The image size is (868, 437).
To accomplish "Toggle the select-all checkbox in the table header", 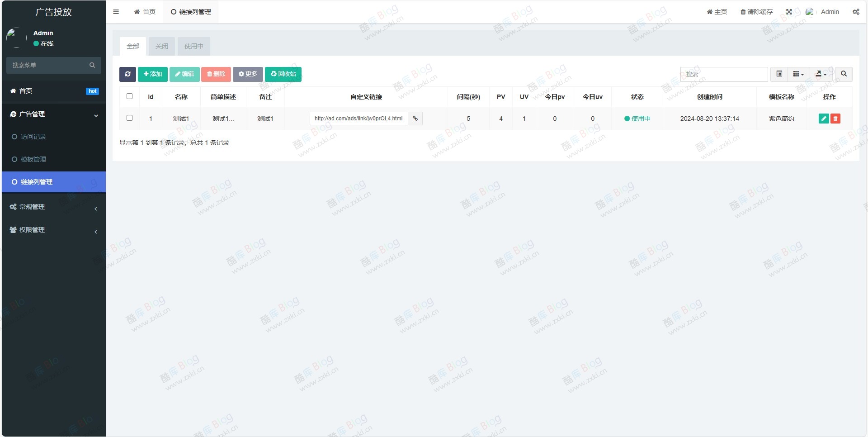I will 130,96.
